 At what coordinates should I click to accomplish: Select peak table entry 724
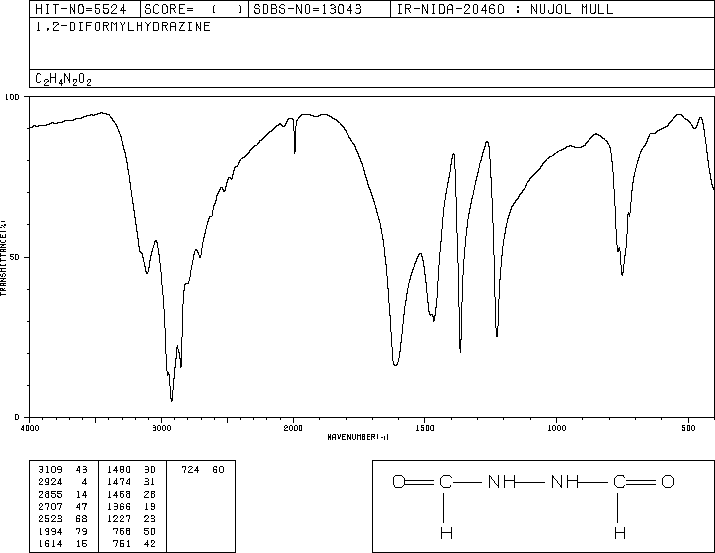pos(190,470)
